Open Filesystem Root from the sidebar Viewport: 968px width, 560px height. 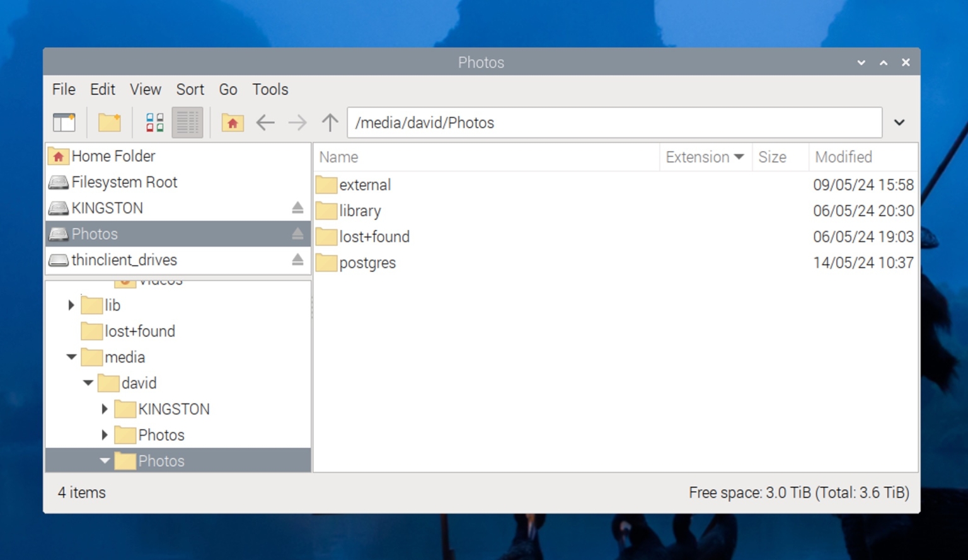[x=124, y=182]
